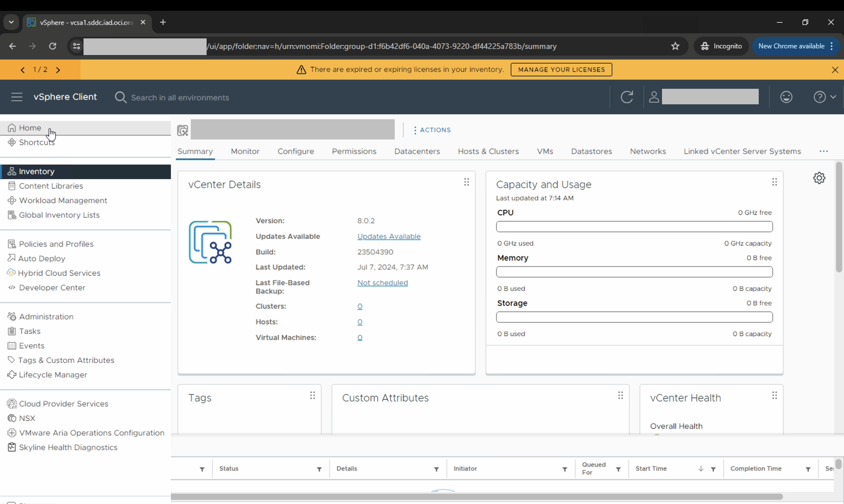Open Skyline Health Diagnostics
Viewport: 844px width, 504px height.
coord(68,447)
